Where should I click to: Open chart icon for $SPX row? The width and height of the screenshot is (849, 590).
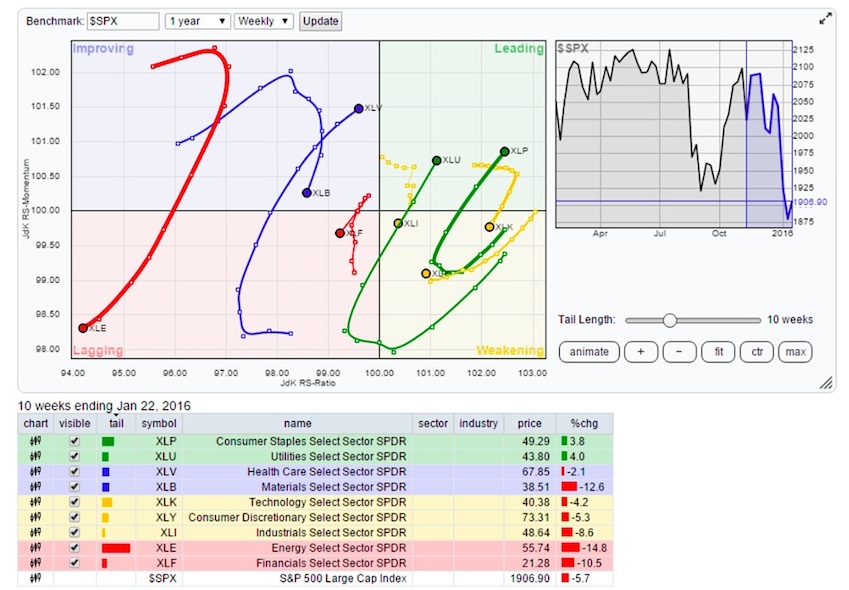point(35,578)
